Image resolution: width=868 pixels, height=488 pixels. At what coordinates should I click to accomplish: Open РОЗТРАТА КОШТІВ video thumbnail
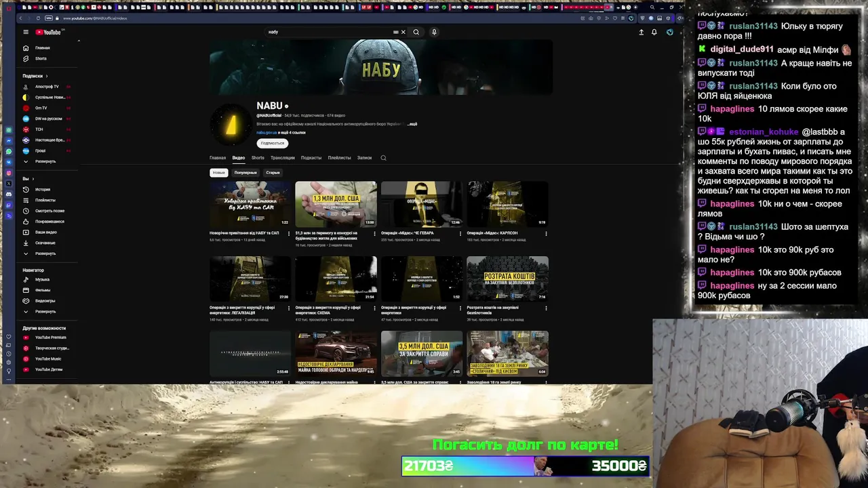pos(507,279)
